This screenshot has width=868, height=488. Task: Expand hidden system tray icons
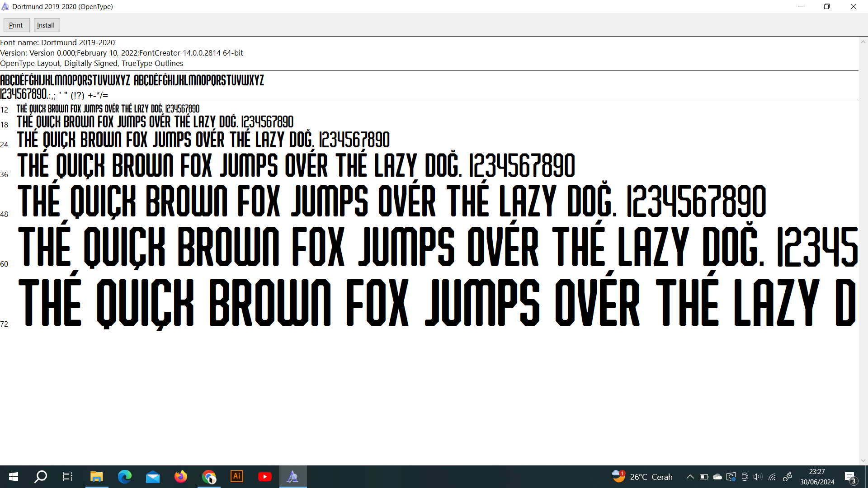[690, 477]
